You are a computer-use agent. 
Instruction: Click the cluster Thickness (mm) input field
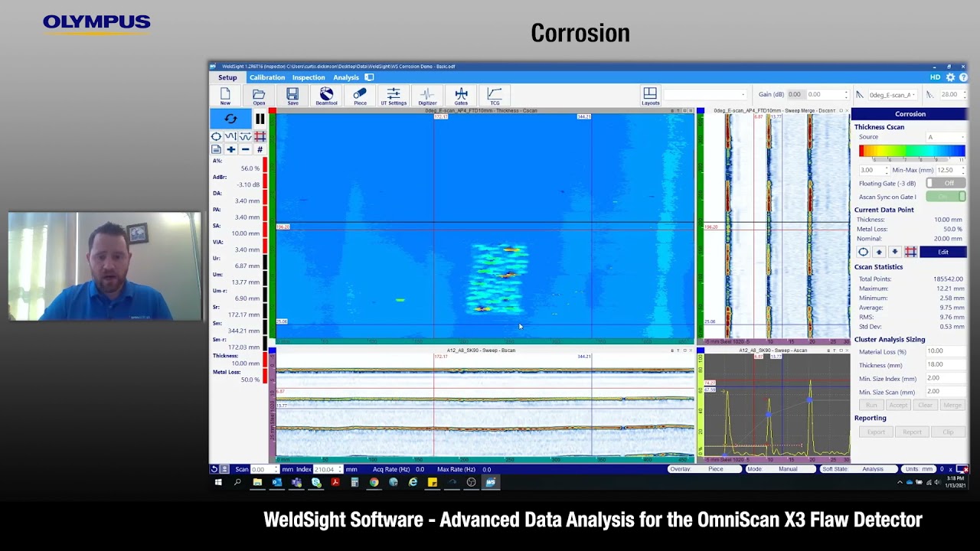coord(945,365)
